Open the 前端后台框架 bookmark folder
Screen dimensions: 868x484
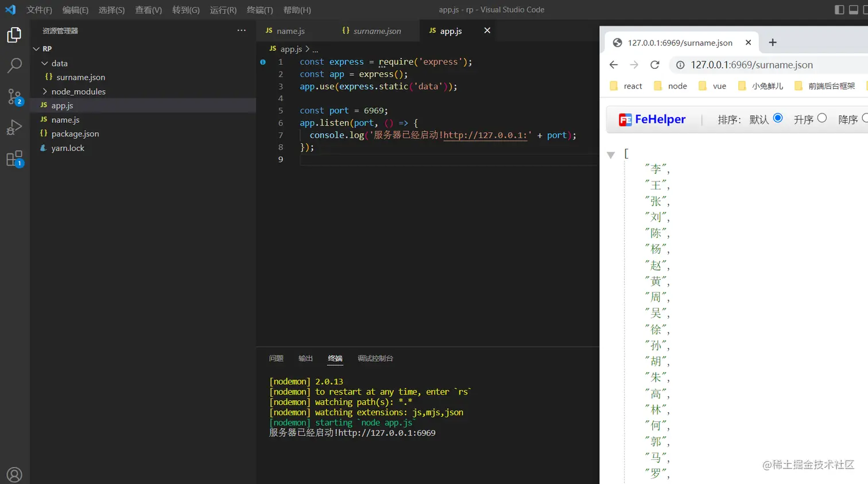(824, 86)
